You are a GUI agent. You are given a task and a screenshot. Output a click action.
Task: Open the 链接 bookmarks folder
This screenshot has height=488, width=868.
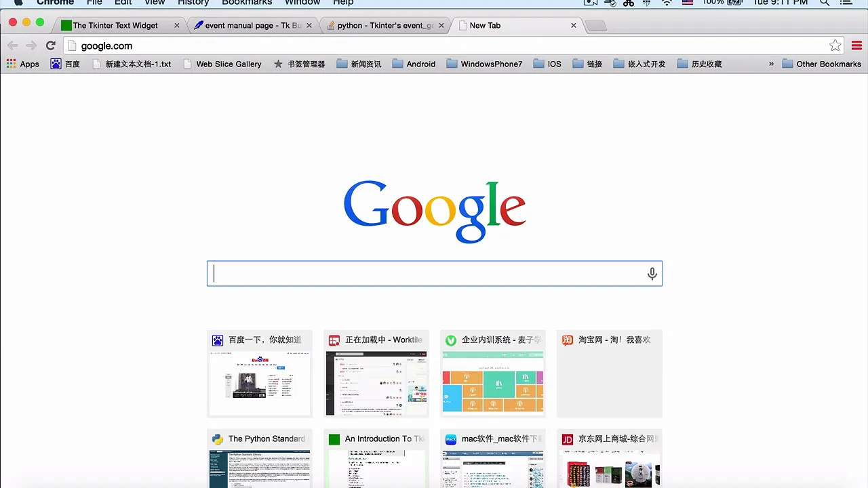click(587, 64)
